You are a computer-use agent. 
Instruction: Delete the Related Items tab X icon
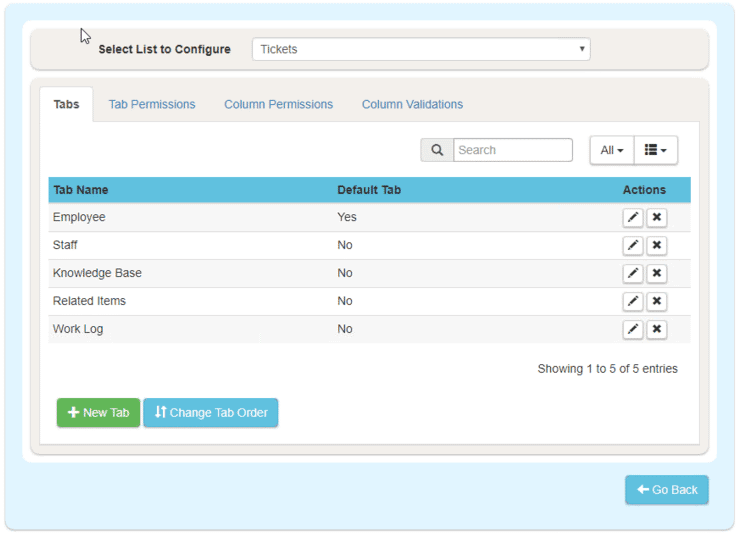tap(657, 301)
